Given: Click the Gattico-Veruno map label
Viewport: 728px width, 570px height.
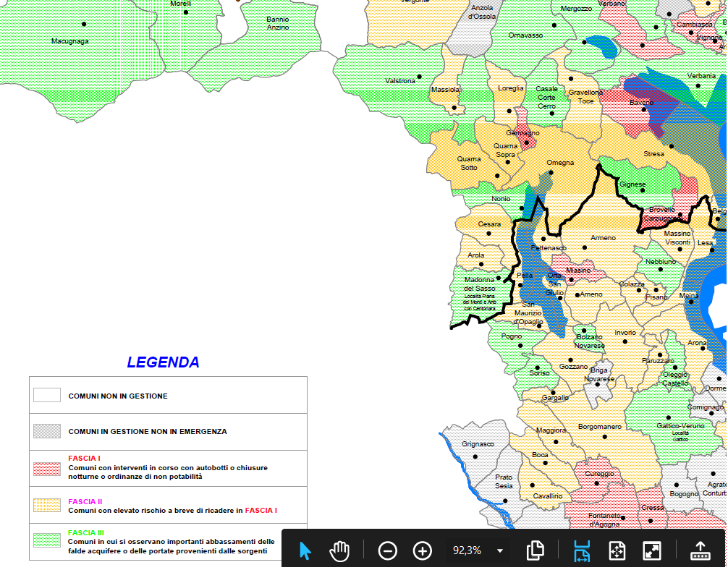Looking at the screenshot, I should pos(680,425).
